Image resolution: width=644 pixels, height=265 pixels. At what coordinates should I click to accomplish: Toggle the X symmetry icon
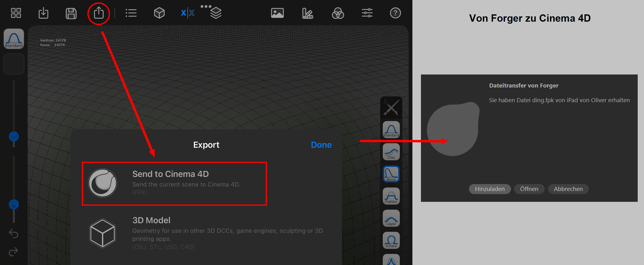tap(188, 13)
